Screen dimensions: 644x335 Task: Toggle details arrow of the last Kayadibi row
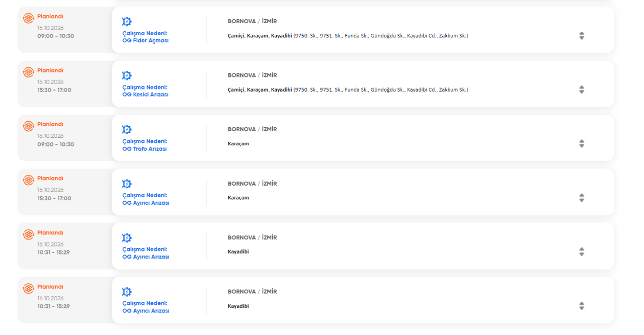582,306
